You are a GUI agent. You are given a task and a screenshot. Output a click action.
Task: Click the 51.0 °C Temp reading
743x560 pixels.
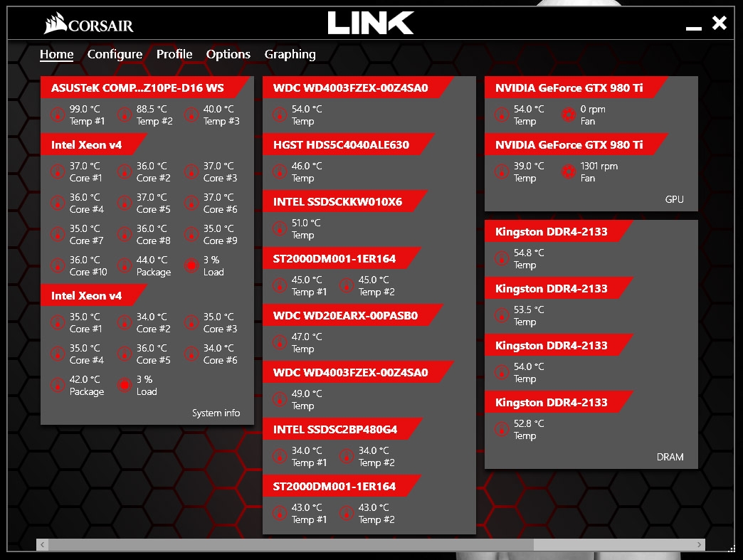click(306, 229)
